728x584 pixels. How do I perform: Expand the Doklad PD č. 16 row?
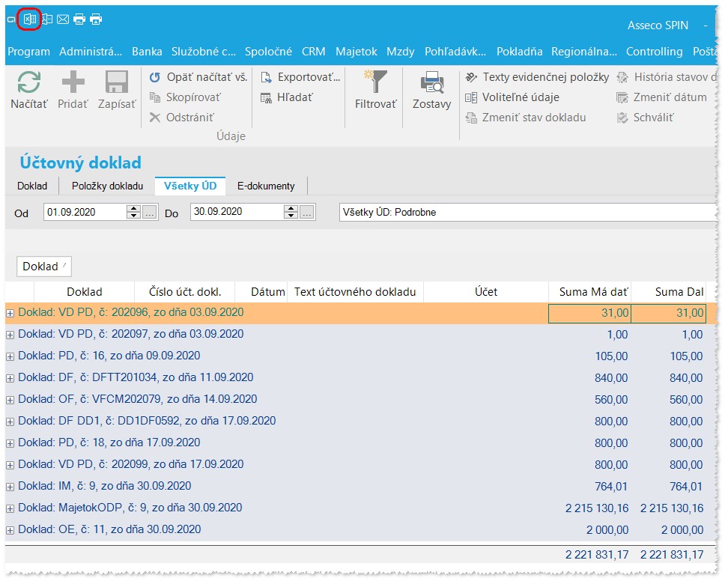(10, 356)
